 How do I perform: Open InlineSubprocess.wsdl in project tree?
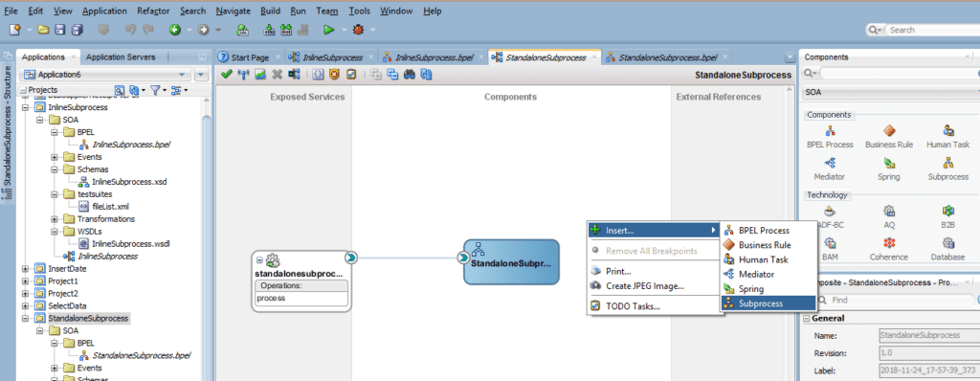pyautogui.click(x=130, y=244)
